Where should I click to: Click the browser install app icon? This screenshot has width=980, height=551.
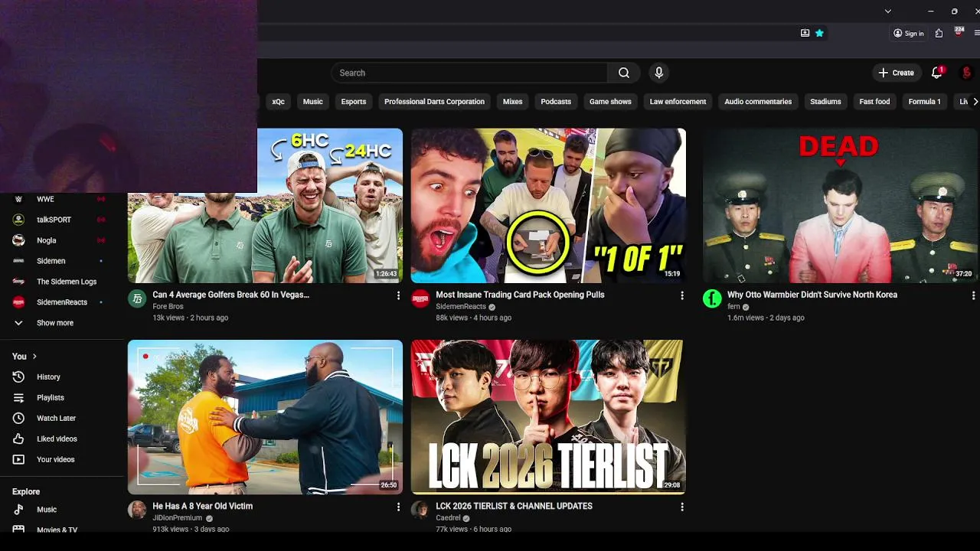[x=805, y=33]
